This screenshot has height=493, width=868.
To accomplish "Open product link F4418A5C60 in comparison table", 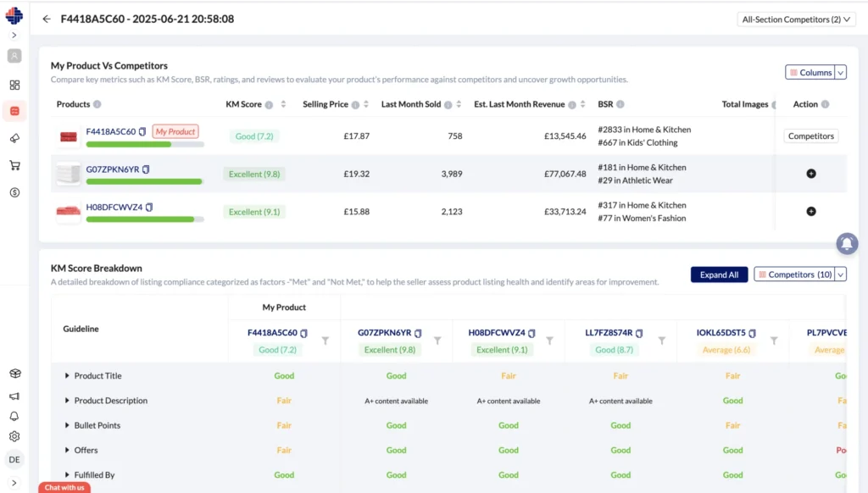I will [111, 131].
